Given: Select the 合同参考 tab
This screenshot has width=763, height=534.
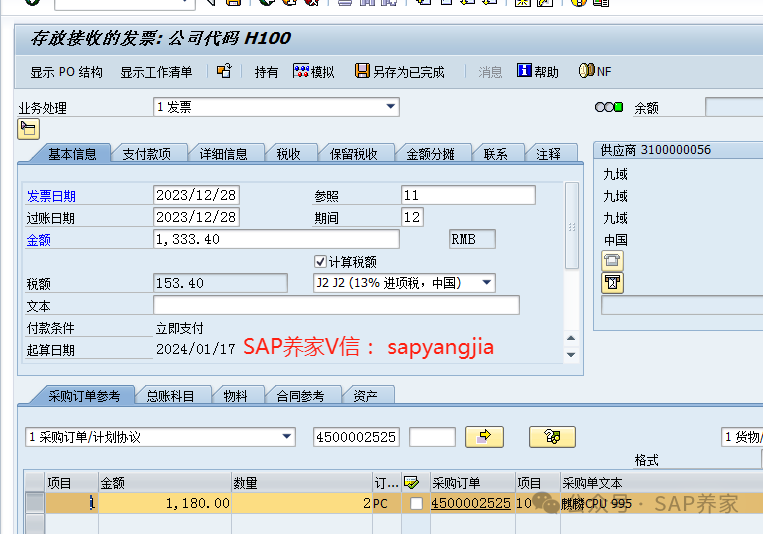Looking at the screenshot, I should point(300,396).
